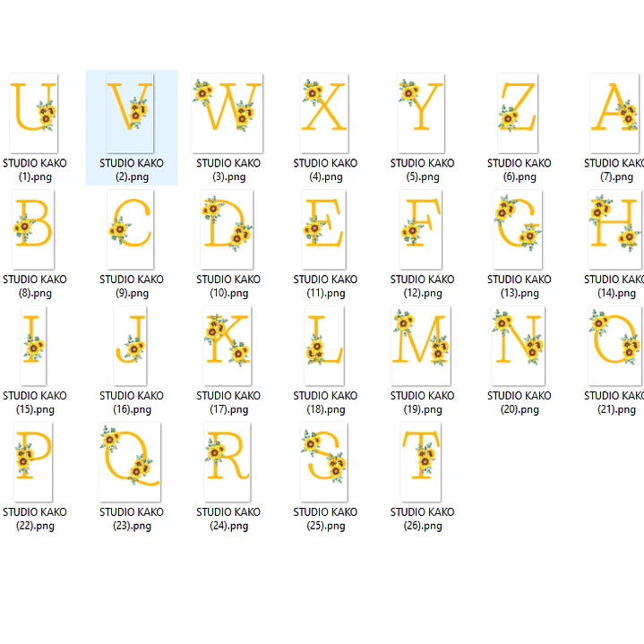Click file name STUDIO KAKO (3).png
This screenshot has width=644, height=644.
pos(228,170)
